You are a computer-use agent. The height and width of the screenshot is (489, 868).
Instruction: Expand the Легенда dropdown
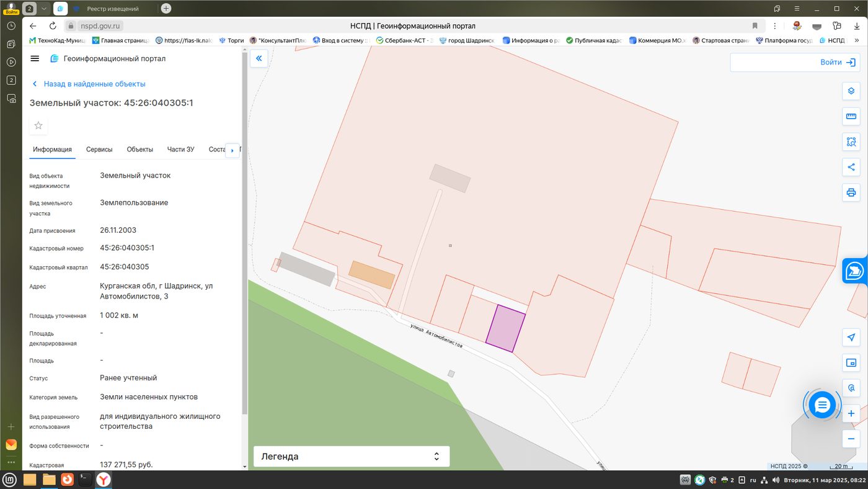[352, 456]
